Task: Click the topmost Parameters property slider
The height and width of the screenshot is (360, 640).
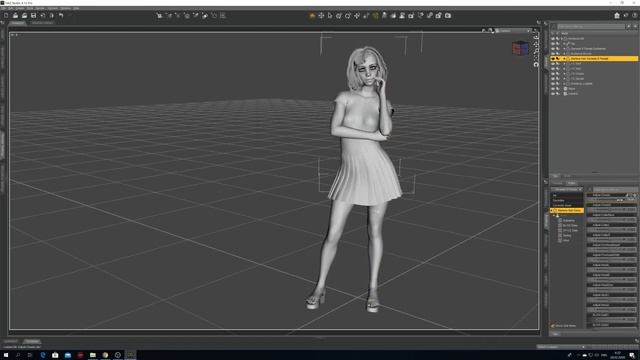Action: (611, 200)
